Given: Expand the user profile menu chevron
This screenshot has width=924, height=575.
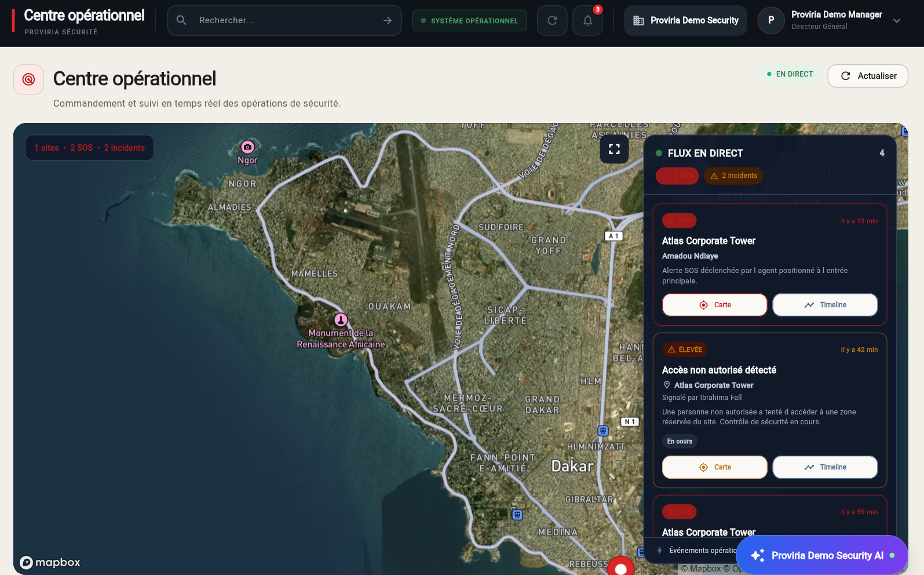Looking at the screenshot, I should click(897, 20).
